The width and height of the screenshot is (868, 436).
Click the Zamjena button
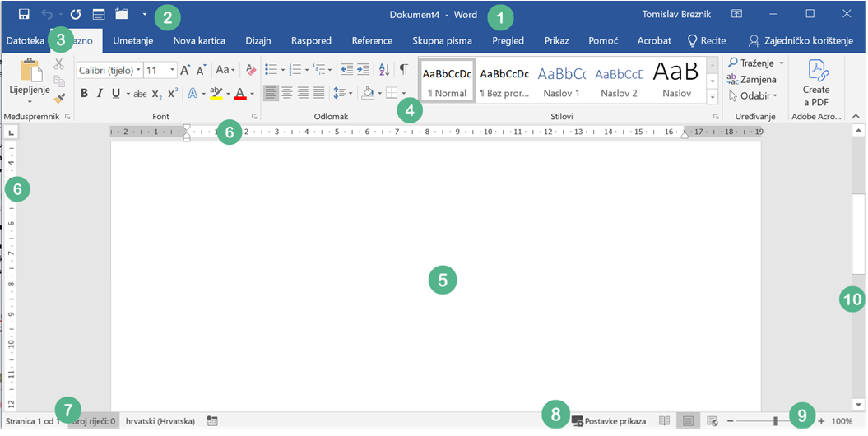[752, 79]
